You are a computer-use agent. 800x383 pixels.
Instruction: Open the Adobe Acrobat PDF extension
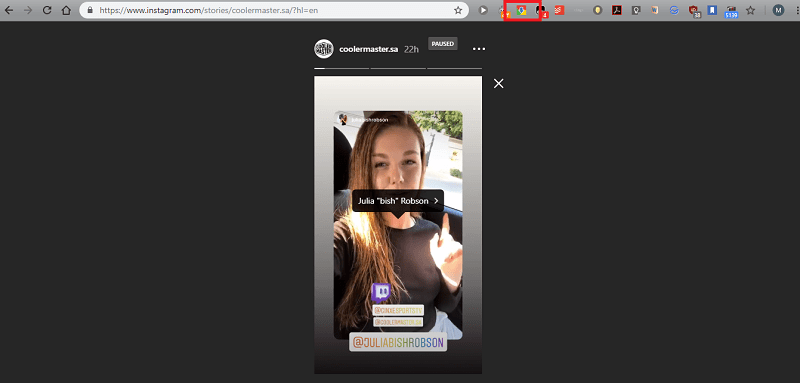(x=617, y=10)
